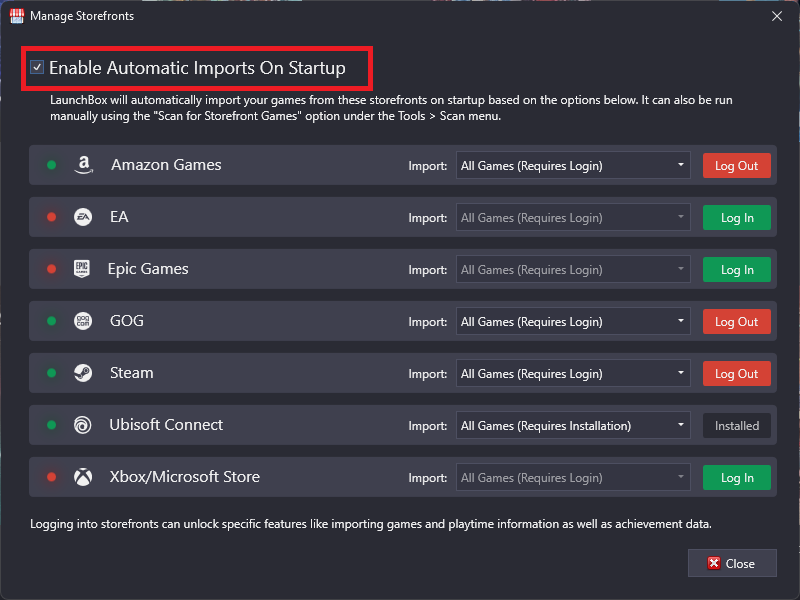Log in to Epic Games
The height and width of the screenshot is (600, 800).
[x=737, y=270]
